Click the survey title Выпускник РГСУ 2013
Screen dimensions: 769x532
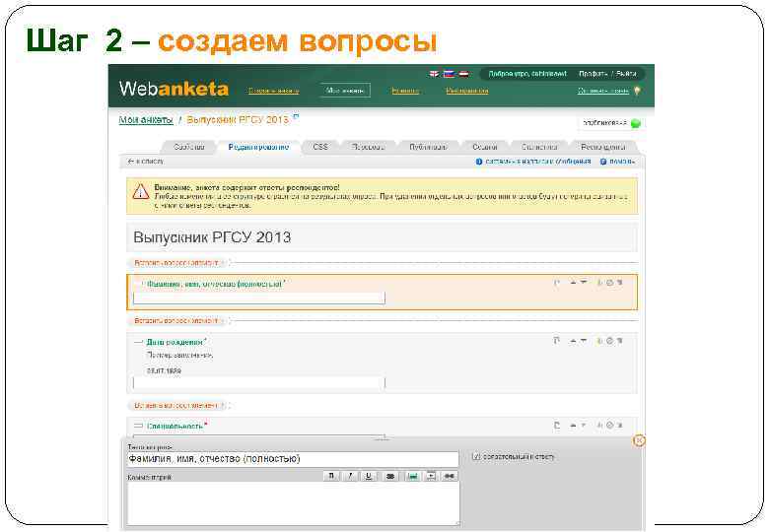point(212,237)
